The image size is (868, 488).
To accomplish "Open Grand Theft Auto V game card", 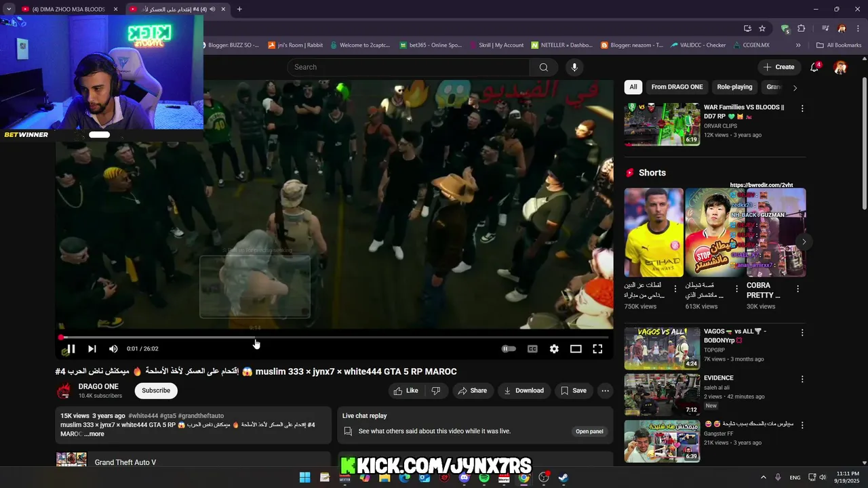I will pos(125,462).
